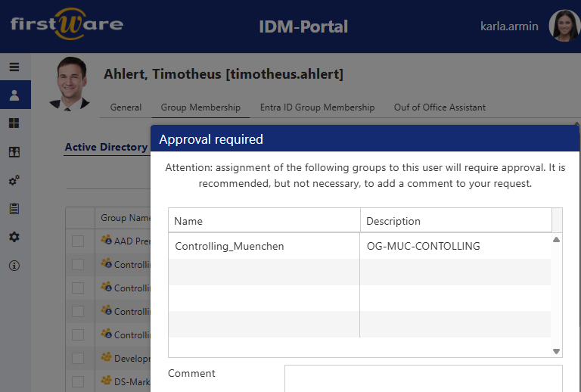Screen dimensions: 581x392
Task: Click the karla.armin profile avatar
Action: point(564,26)
